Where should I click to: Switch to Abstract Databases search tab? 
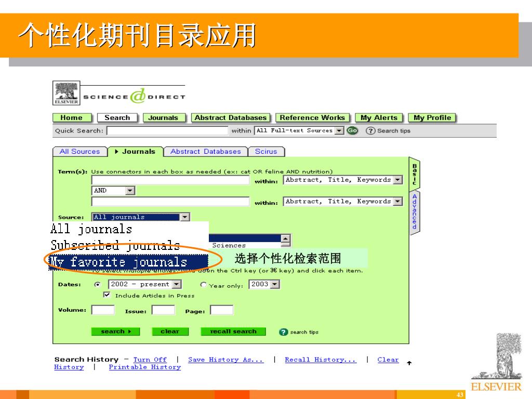pyautogui.click(x=206, y=152)
